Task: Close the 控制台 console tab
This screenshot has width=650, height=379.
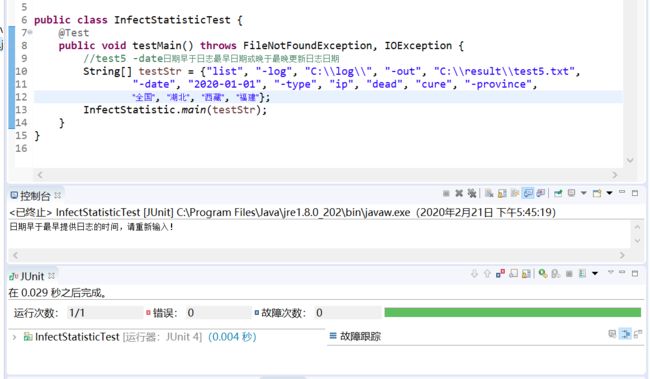Action: 57,195
